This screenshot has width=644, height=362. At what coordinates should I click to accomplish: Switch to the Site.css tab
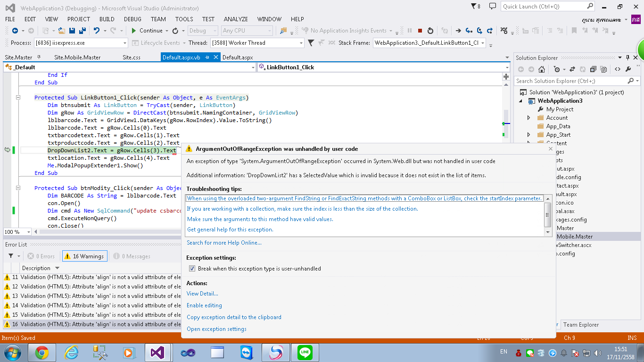(x=132, y=58)
